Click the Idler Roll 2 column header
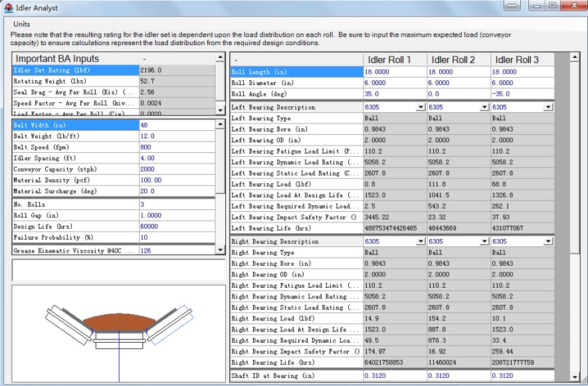 [458, 60]
